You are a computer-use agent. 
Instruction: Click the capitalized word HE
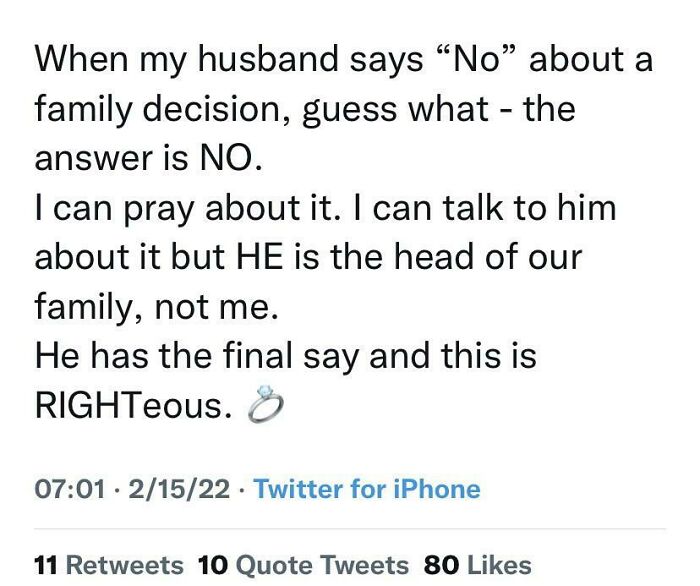coord(258,258)
